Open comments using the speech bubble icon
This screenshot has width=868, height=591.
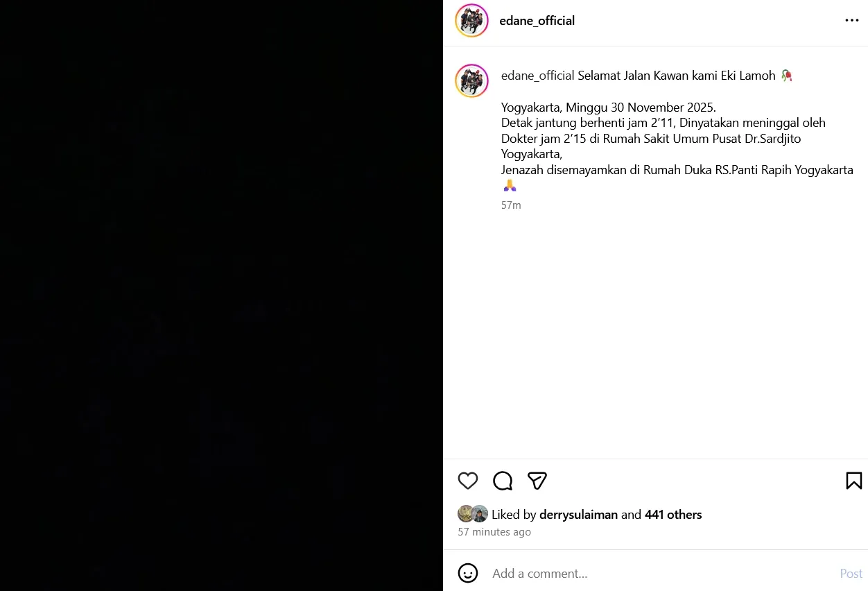(503, 481)
